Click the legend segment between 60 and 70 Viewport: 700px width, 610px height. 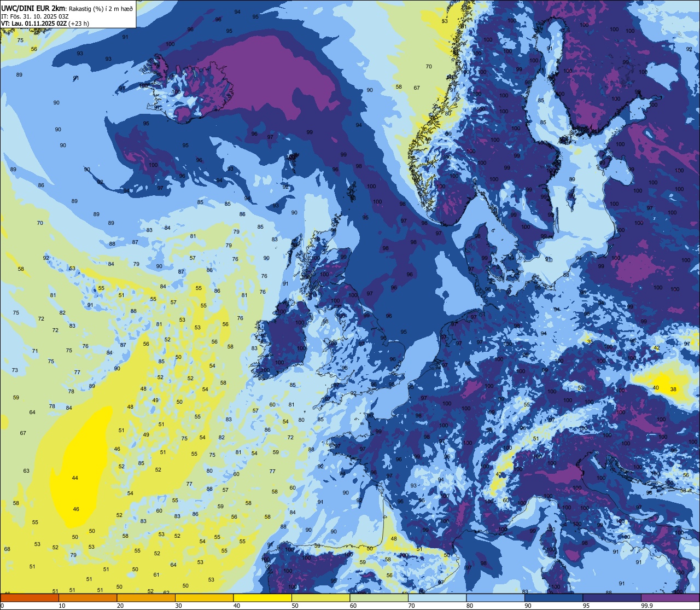[379, 598]
